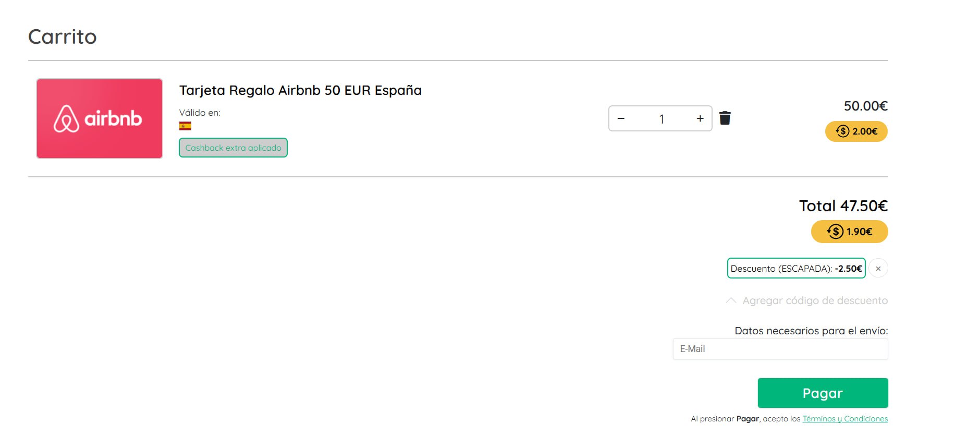Click the Airbnb gift card image
The image size is (980, 448).
pyautogui.click(x=100, y=119)
